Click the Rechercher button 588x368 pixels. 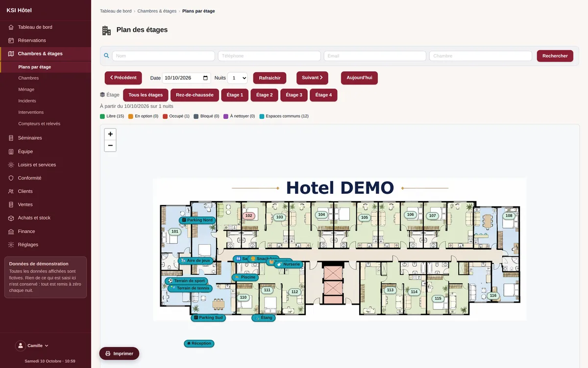click(555, 56)
